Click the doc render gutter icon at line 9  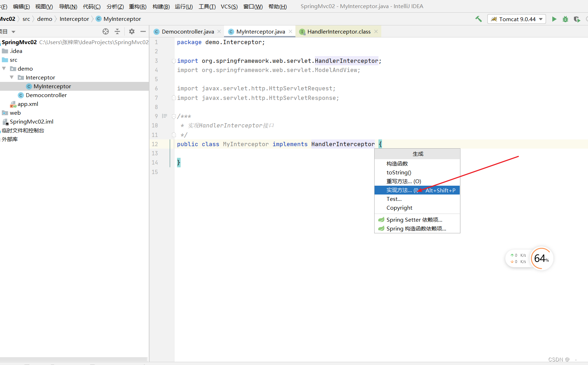pyautogui.click(x=165, y=116)
